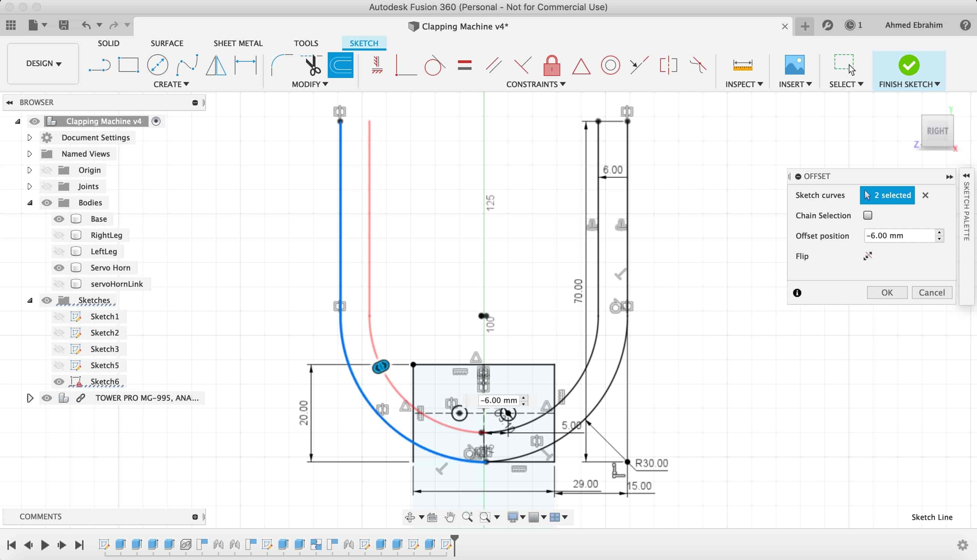Cancel the Offset dialog
The image size is (977, 560).
tap(932, 292)
